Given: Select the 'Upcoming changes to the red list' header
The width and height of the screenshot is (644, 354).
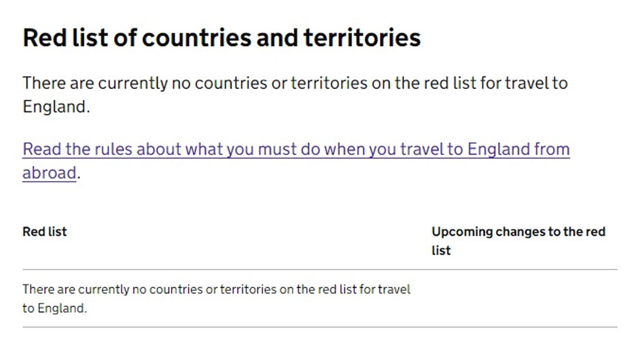Looking at the screenshot, I should click(x=518, y=241).
